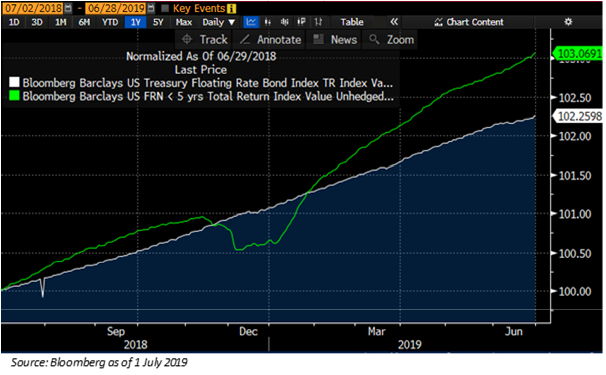Select the line chart type icon
606x375 pixels.
pos(251,22)
